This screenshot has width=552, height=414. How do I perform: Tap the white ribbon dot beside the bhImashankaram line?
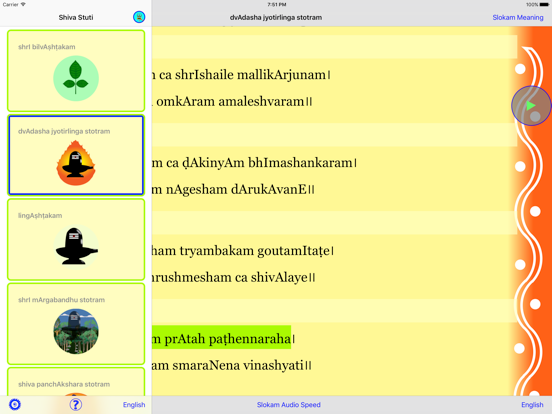point(520,167)
